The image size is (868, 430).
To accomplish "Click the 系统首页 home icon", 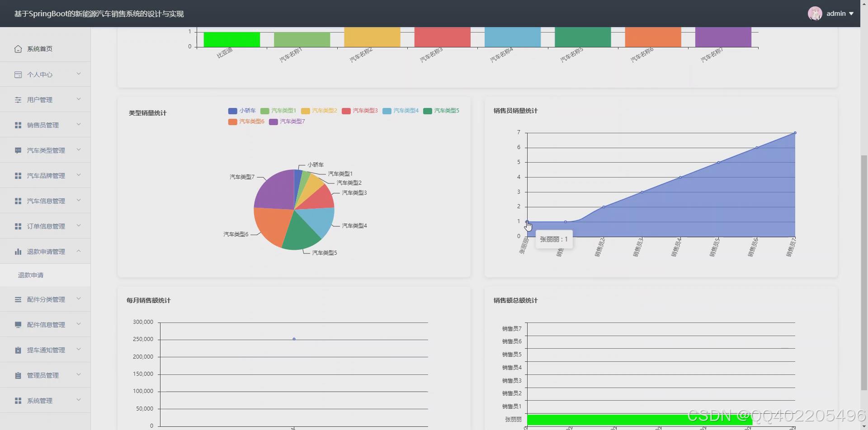I will 19,49.
